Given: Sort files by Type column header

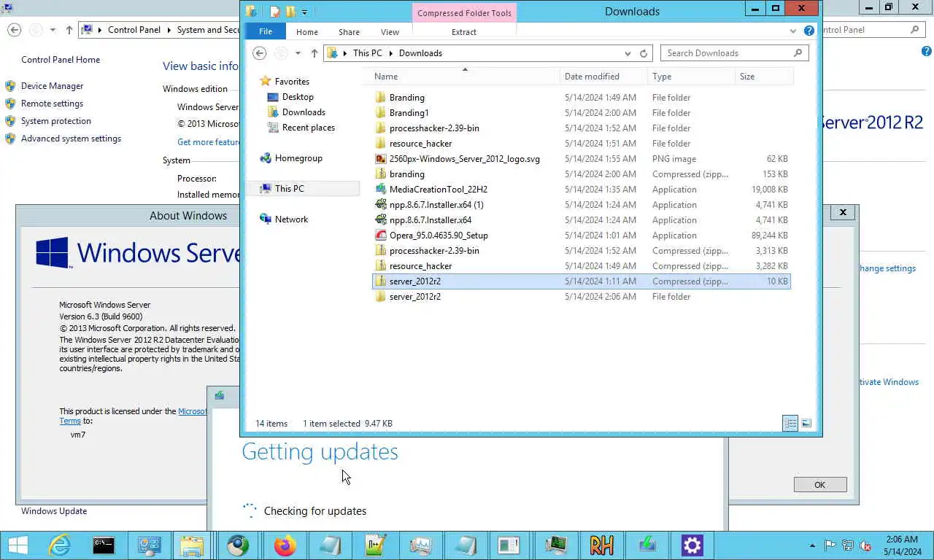Looking at the screenshot, I should coord(691,77).
